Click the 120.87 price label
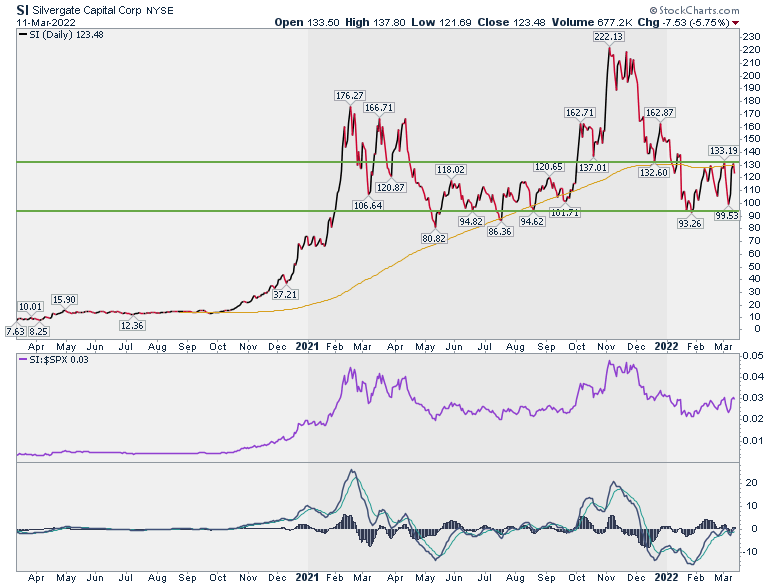The height and width of the screenshot is (586, 780). point(390,188)
